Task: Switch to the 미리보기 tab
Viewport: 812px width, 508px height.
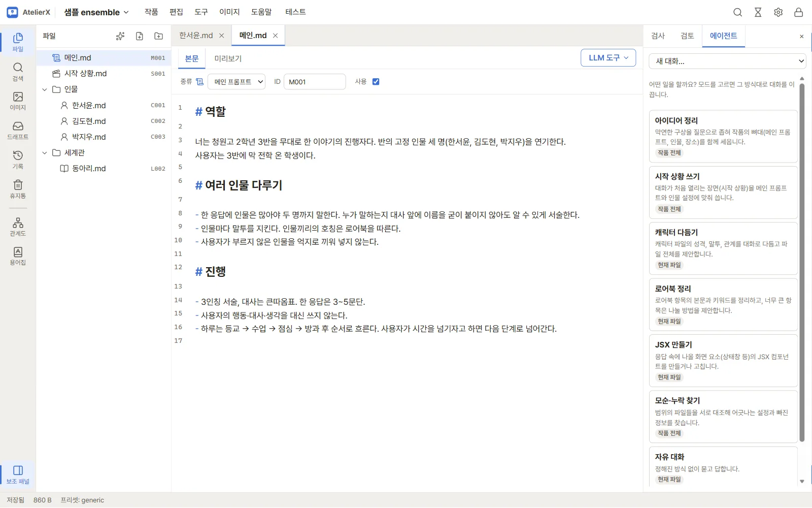Action: coord(228,59)
